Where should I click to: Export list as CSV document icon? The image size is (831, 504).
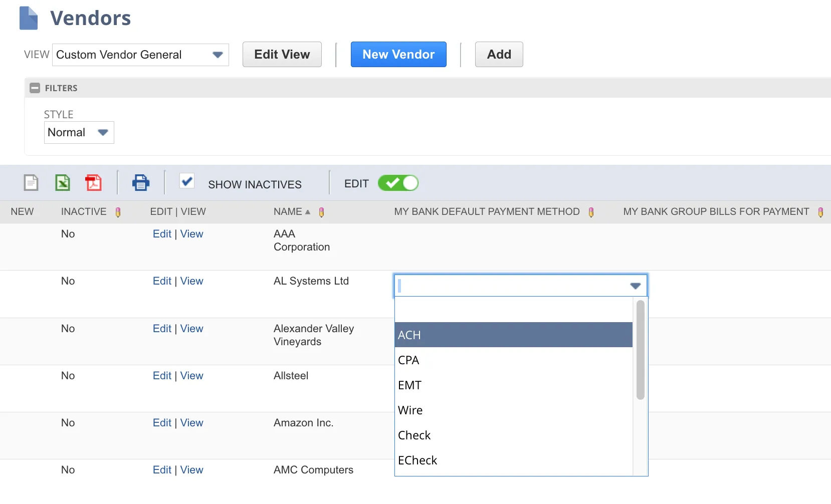(x=31, y=183)
